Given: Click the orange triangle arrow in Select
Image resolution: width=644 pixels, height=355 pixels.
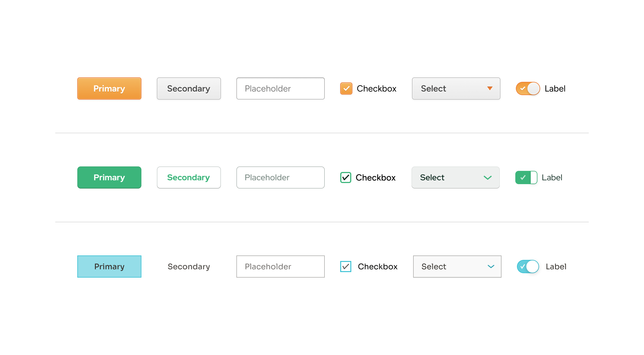Looking at the screenshot, I should click(490, 88).
